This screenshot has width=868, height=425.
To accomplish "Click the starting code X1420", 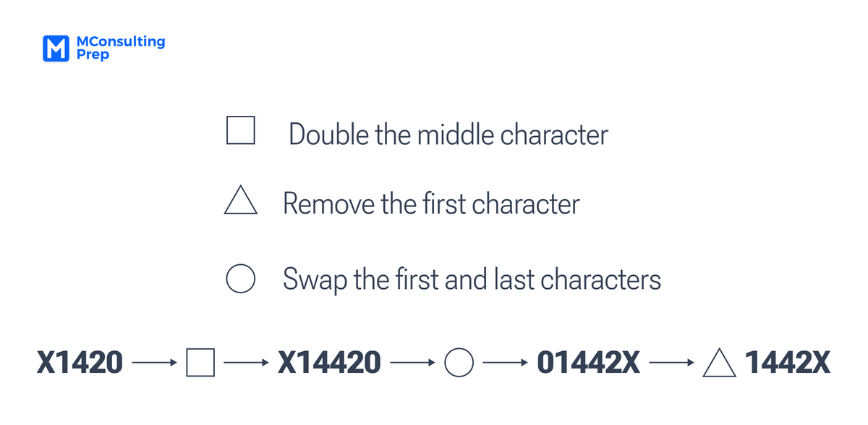I will [x=80, y=362].
